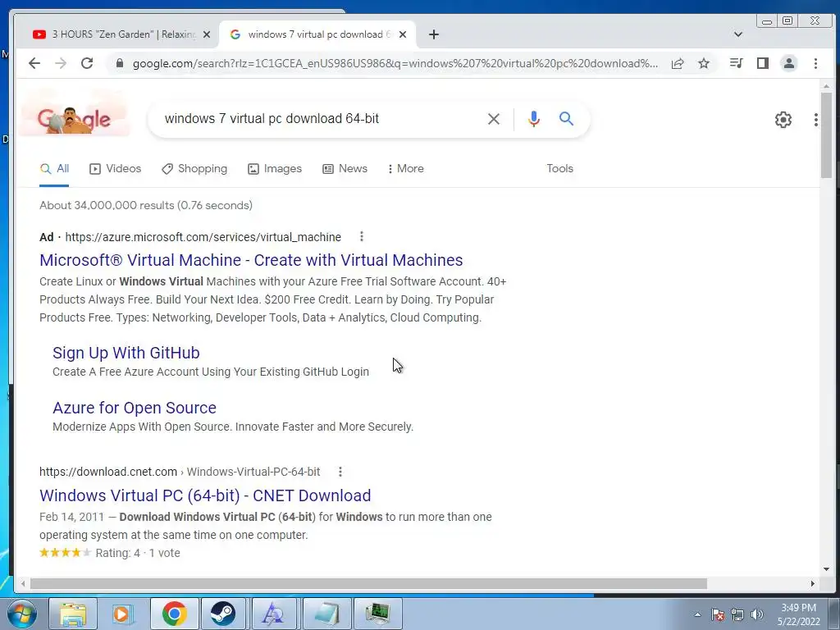The width and height of the screenshot is (840, 630).
Task: Open the Chrome profile avatar
Action: (x=788, y=63)
